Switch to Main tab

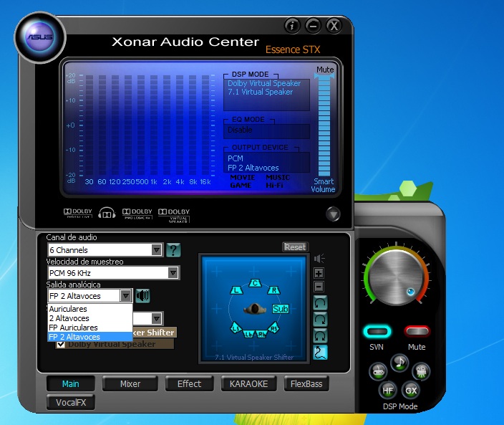(x=71, y=383)
